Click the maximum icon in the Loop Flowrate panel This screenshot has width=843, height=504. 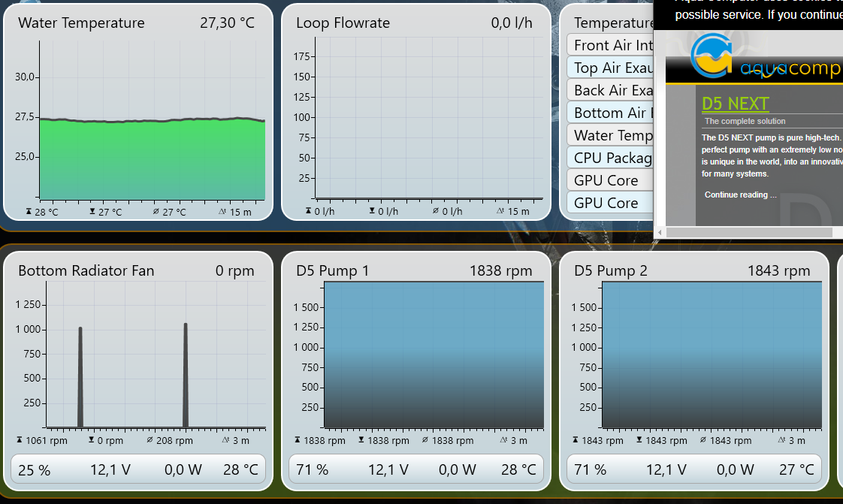[308, 210]
